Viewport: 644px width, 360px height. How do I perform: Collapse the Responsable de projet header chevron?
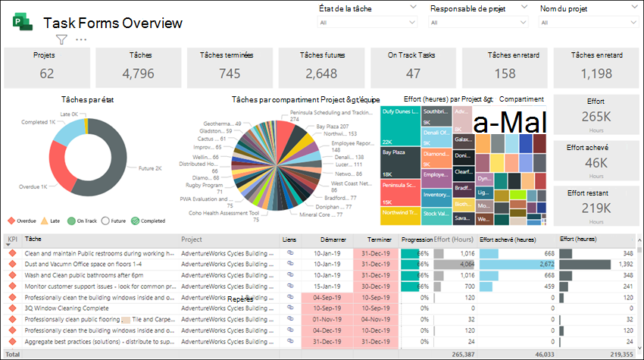pyautogui.click(x=524, y=7)
